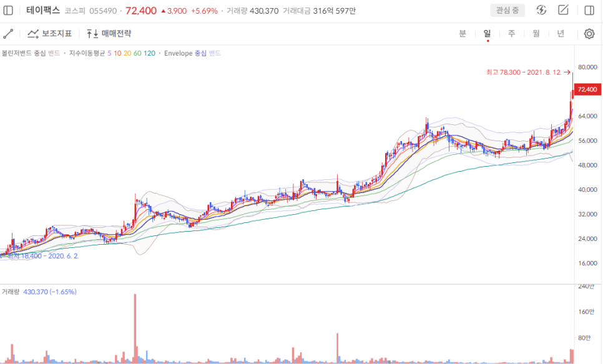Click the 거래량 430,370 header value

(x=252, y=11)
